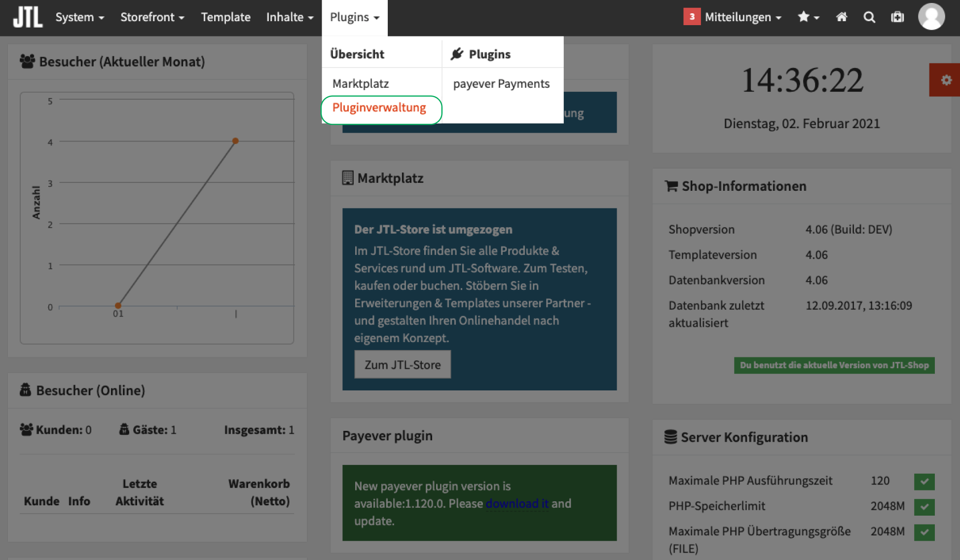Go to the shop home icon

pyautogui.click(x=842, y=17)
